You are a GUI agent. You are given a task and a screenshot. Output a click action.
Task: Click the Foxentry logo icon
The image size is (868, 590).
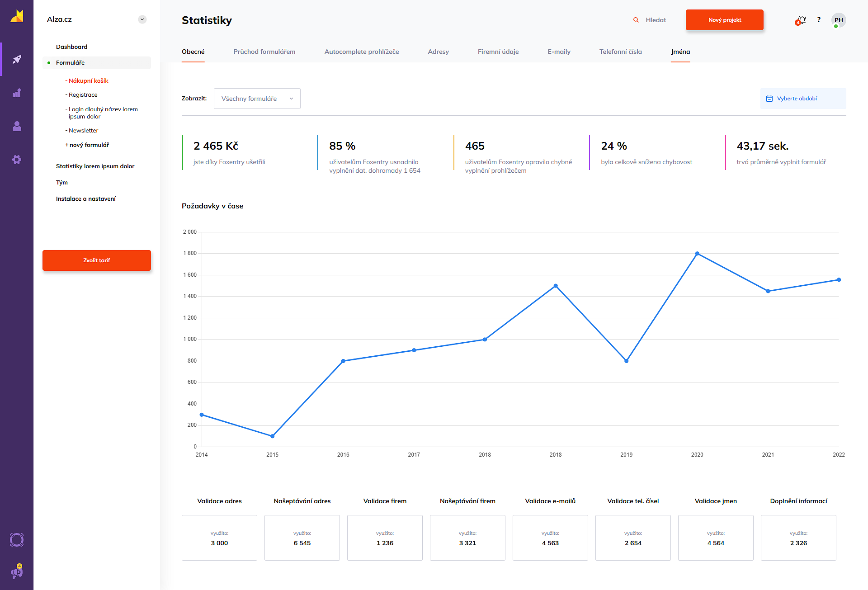point(17,16)
